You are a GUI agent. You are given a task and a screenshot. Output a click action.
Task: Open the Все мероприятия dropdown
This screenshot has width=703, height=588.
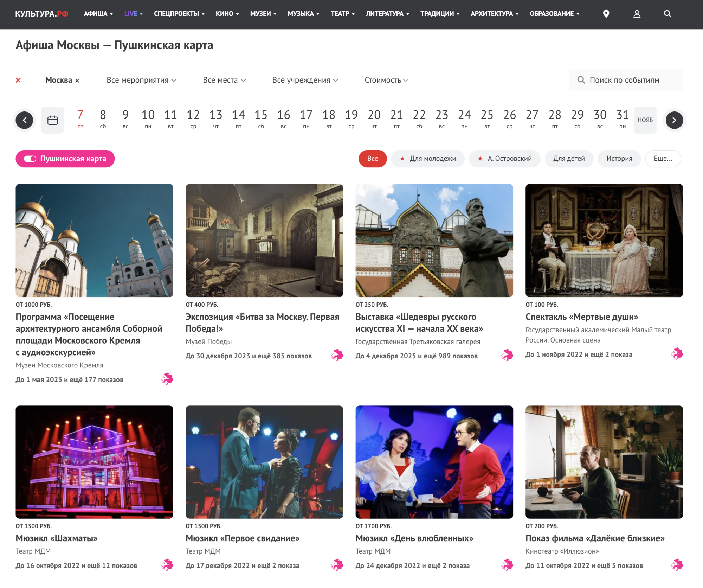pos(141,80)
